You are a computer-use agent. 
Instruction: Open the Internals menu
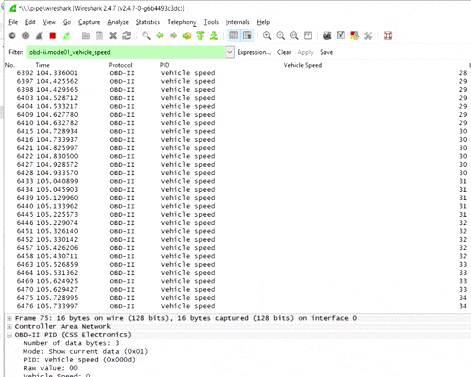(238, 22)
